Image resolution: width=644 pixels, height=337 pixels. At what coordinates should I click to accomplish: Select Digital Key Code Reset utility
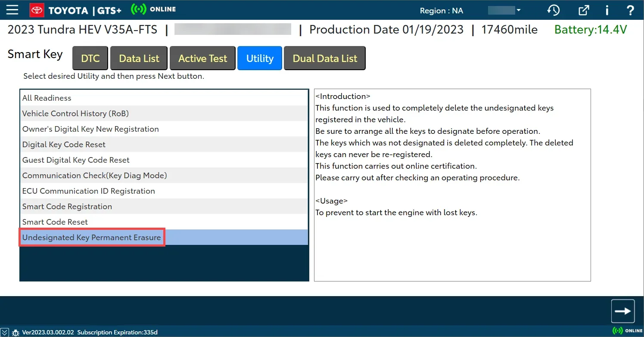(164, 145)
